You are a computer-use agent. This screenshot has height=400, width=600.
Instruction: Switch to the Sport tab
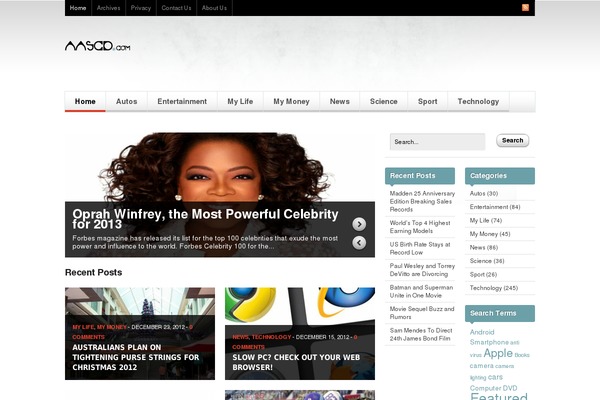click(x=427, y=101)
